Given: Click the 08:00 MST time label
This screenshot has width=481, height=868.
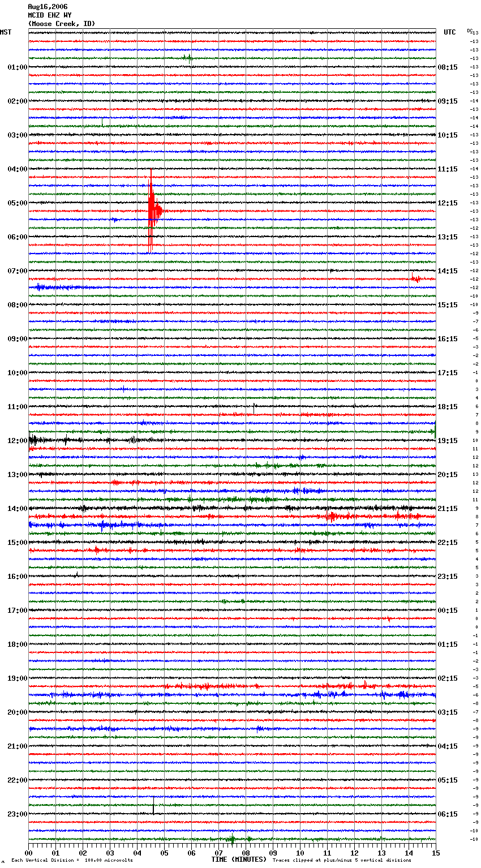Looking at the screenshot, I should click(18, 305).
